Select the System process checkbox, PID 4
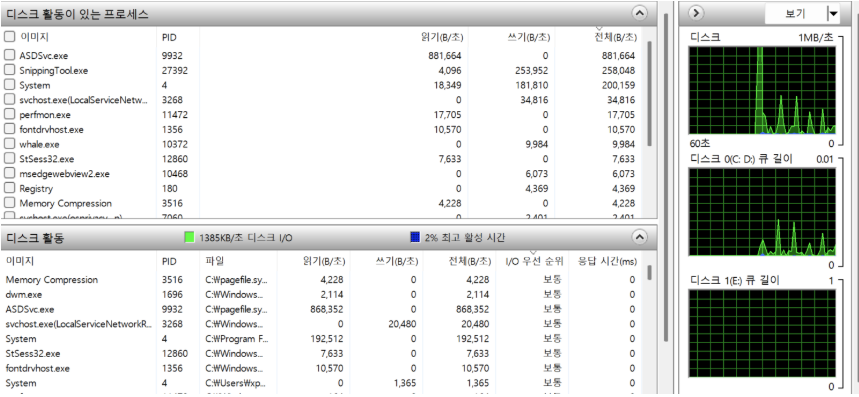This screenshot has height=397, width=859. click(9, 85)
